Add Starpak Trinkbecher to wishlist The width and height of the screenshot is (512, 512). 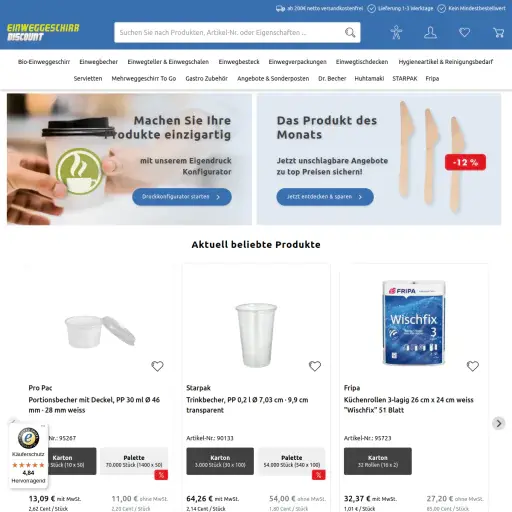point(315,366)
